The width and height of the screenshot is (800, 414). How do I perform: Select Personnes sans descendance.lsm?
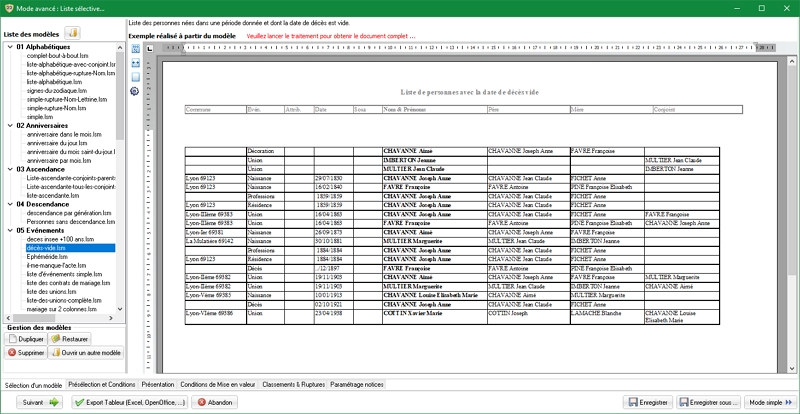point(70,222)
